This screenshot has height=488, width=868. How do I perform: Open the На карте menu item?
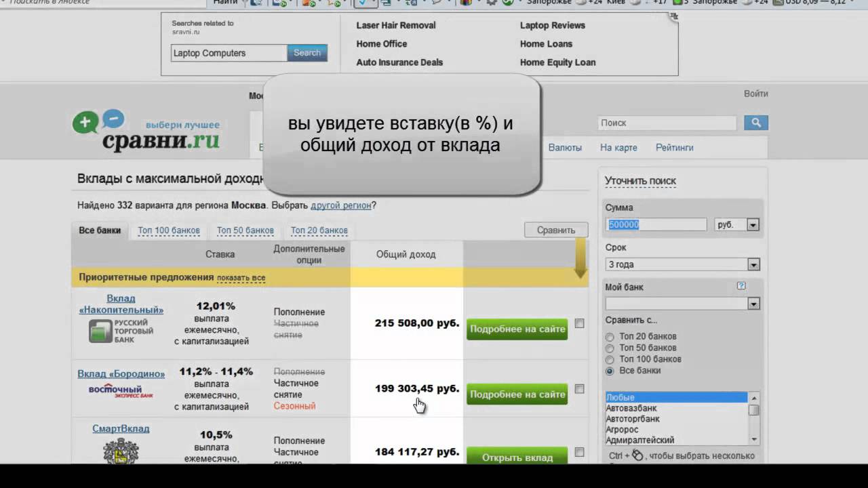[x=618, y=148]
